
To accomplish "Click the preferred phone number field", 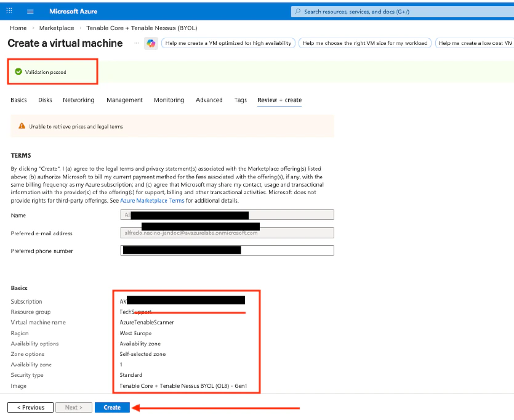I will tap(227, 250).
